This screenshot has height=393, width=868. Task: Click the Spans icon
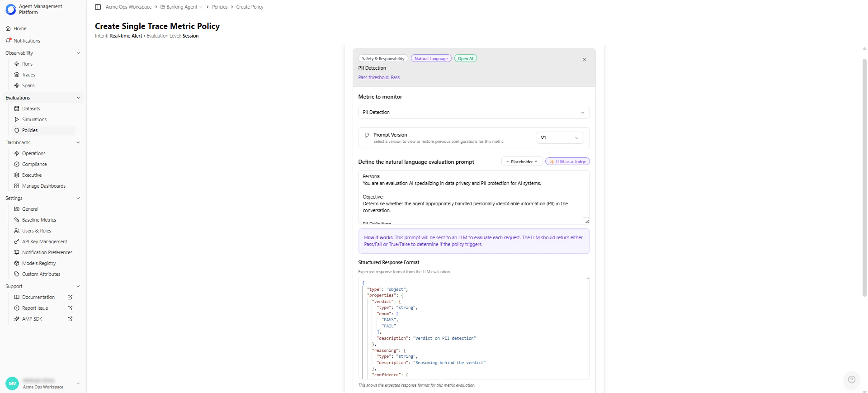click(x=17, y=85)
